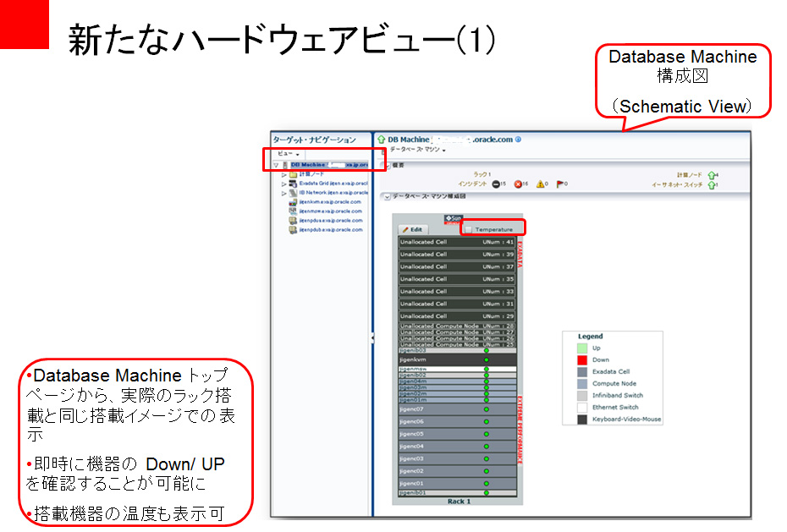Image resolution: width=787 pixels, height=532 pixels.
Task: Click the 計算ノード up-status arrow icon
Action: pos(711,175)
